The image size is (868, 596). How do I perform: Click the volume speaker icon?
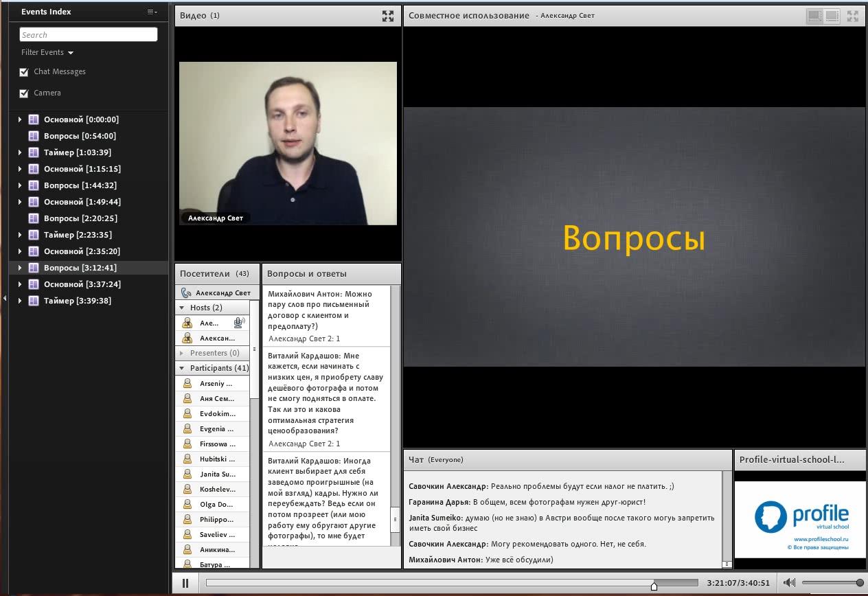pyautogui.click(x=790, y=584)
